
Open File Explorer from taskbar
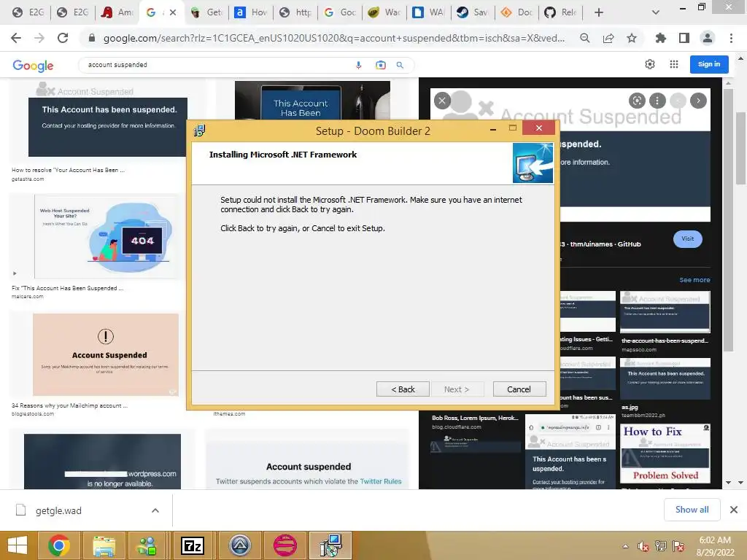104,545
